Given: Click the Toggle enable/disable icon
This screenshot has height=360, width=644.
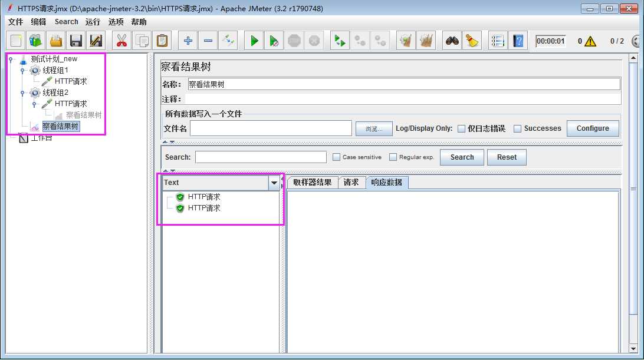Looking at the screenshot, I should 228,41.
